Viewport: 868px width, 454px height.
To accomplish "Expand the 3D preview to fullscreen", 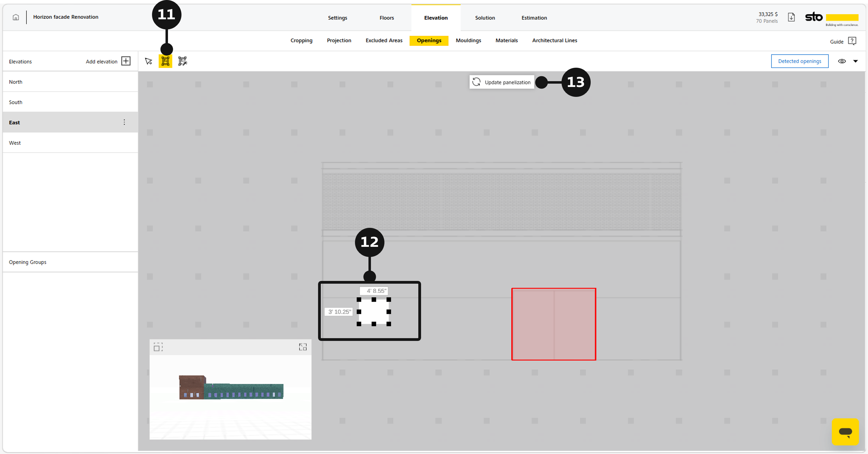I will pyautogui.click(x=303, y=347).
